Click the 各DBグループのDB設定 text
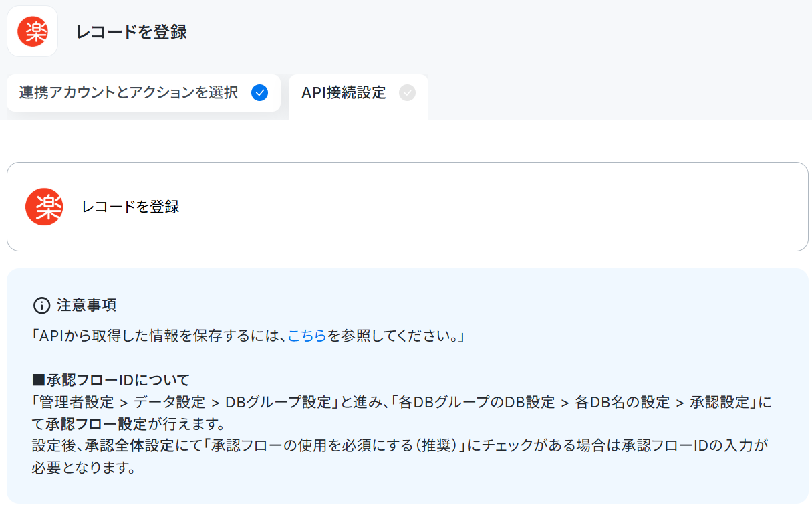Screen dimensions: 812x509 pos(477,402)
